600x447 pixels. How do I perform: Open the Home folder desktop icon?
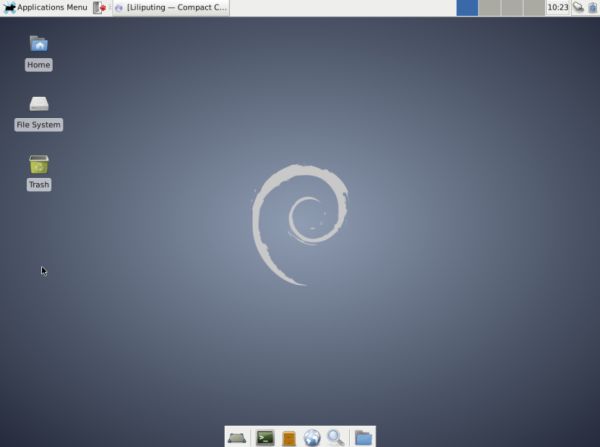[x=38, y=45]
